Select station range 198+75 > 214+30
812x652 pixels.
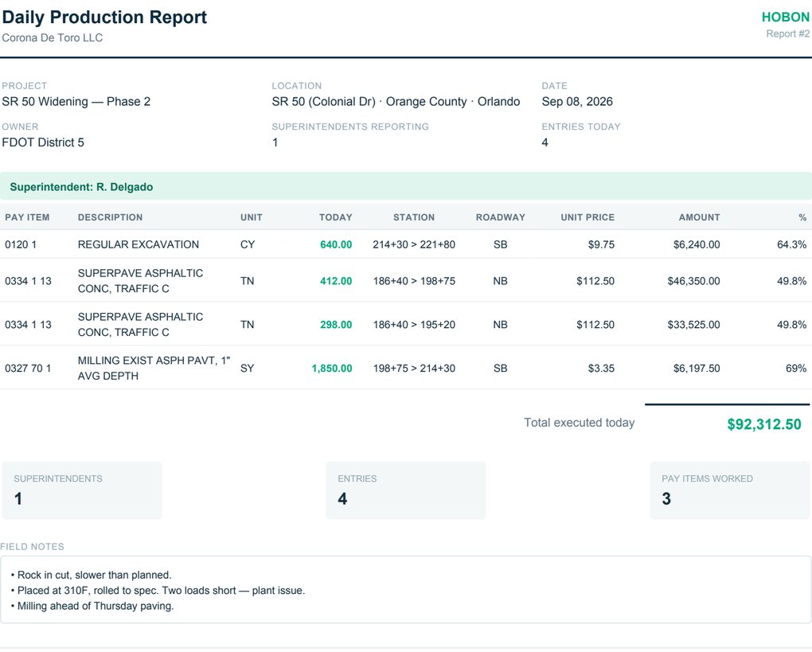[414, 369]
